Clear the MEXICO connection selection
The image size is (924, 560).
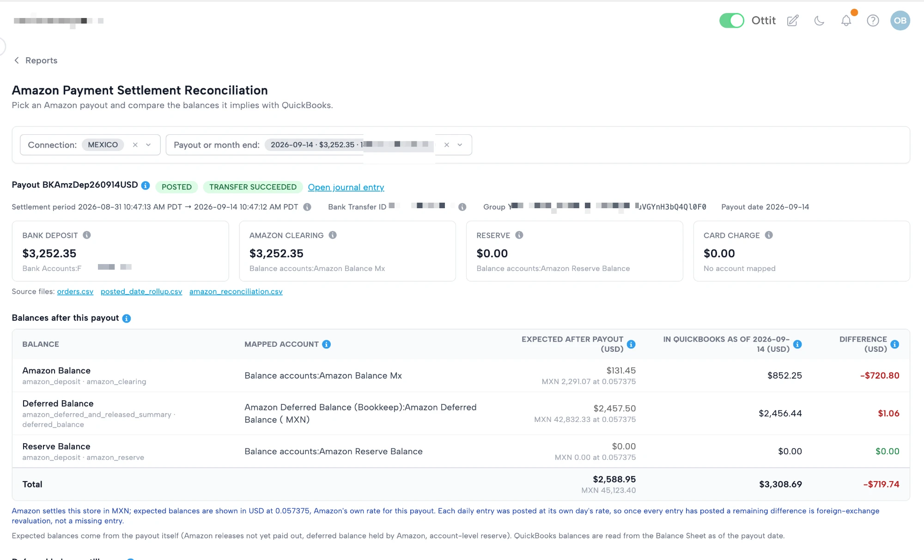pyautogui.click(x=135, y=145)
